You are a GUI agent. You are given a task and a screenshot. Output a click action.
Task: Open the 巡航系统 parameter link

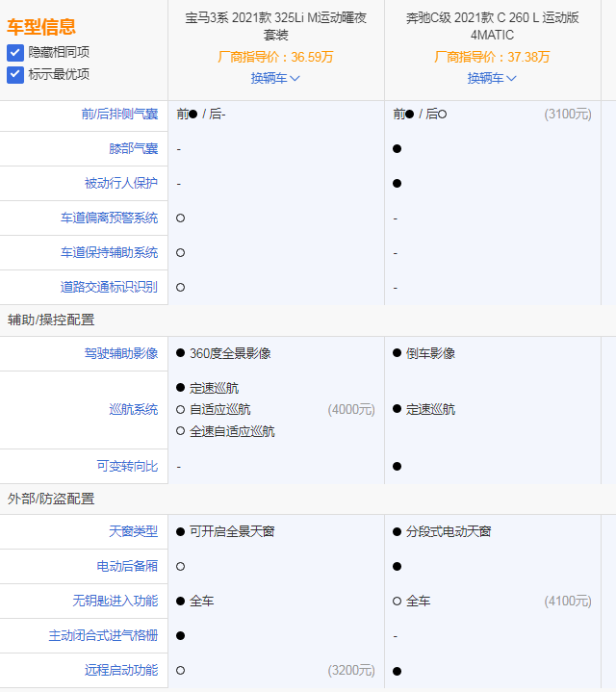tap(133, 409)
